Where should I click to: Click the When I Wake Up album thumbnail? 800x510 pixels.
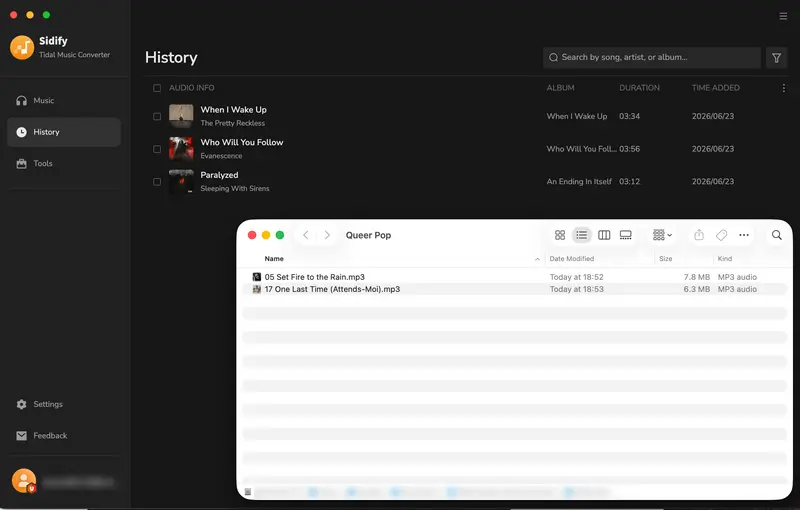click(x=181, y=116)
